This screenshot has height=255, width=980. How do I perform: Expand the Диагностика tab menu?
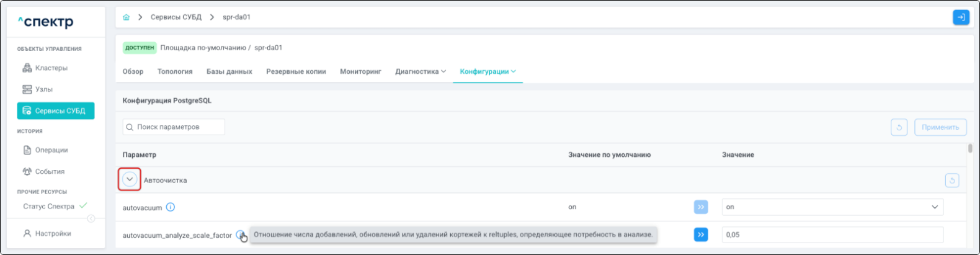click(x=421, y=72)
